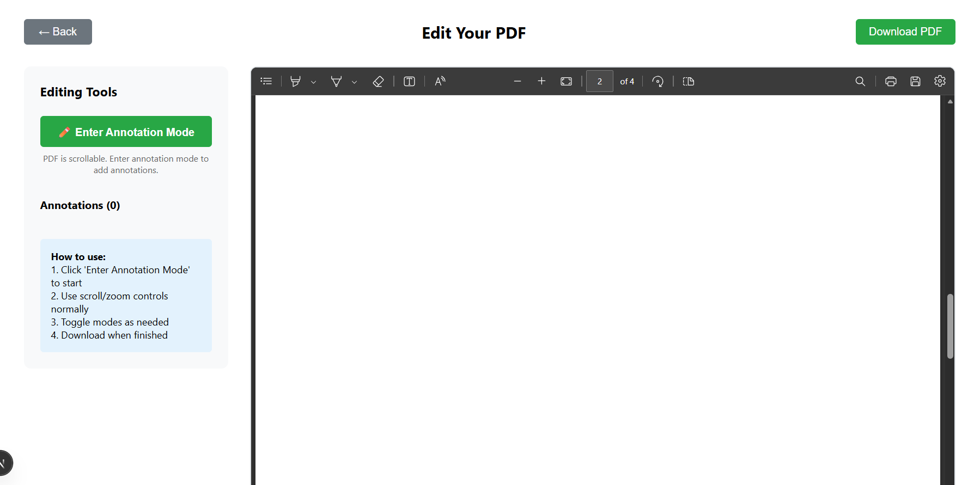The width and height of the screenshot is (980, 485).
Task: Zoom in with the plus button
Action: 541,81
